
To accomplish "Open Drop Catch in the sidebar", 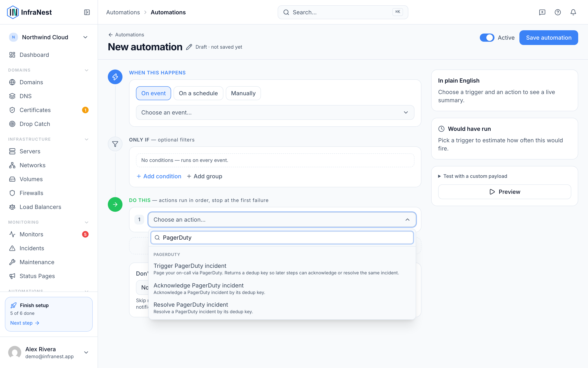I will 49,124.
